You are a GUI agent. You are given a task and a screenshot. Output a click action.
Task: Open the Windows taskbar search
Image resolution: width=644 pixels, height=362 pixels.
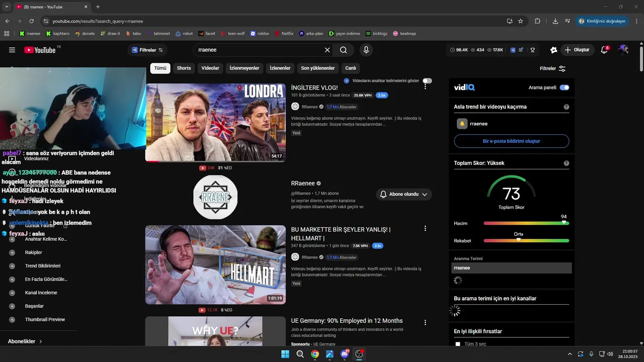300,354
